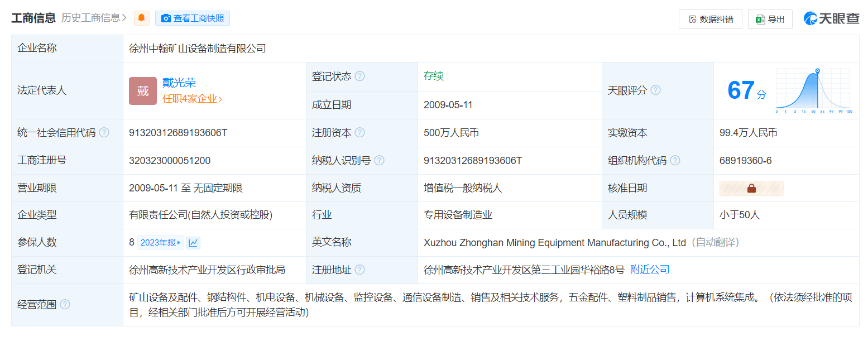
Task: Click help icon beside 经营范围
Action: pos(65,305)
